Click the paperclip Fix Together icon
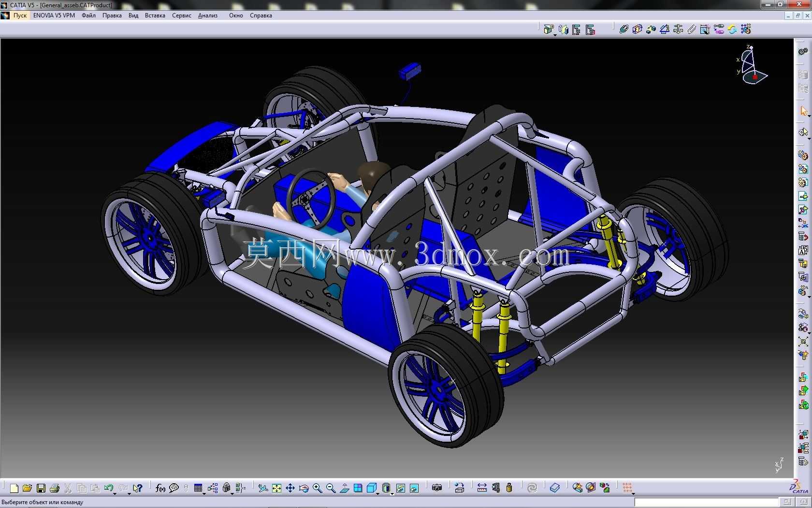The width and height of the screenshot is (812, 508). click(x=692, y=30)
